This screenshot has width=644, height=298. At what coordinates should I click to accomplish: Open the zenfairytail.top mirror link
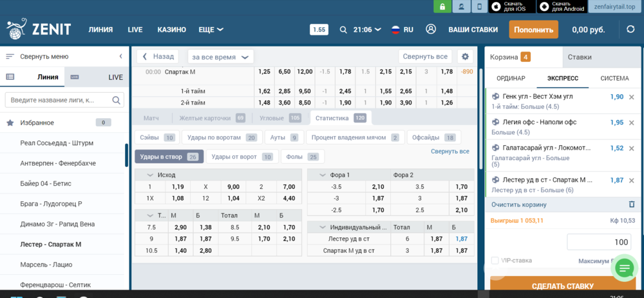tap(614, 7)
